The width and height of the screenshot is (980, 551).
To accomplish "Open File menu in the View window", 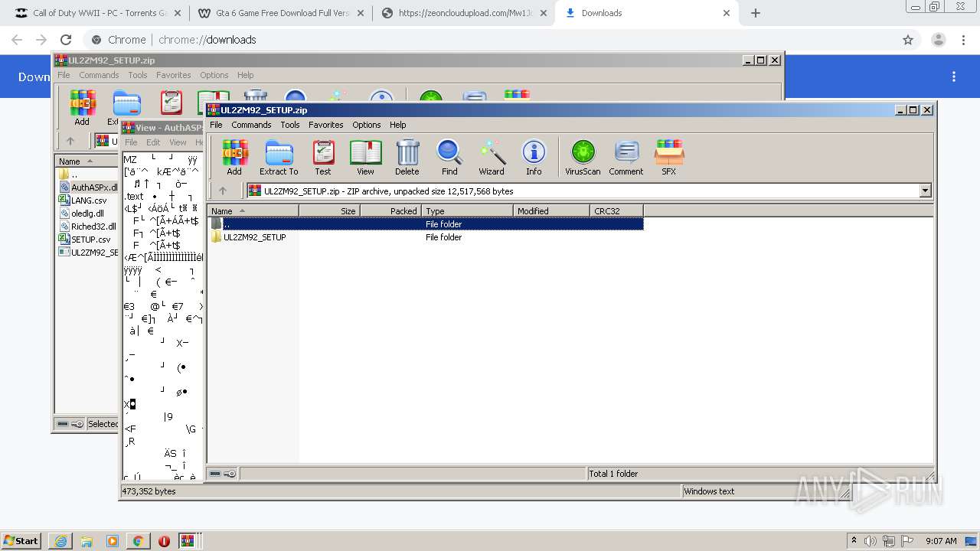I will [131, 142].
